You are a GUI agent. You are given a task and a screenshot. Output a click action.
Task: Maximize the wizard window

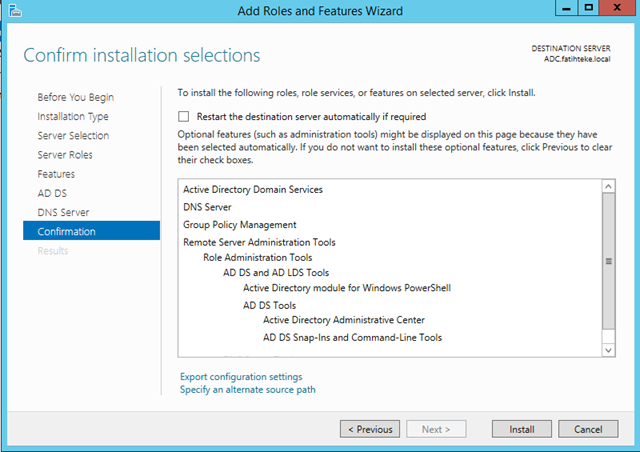pyautogui.click(x=589, y=8)
